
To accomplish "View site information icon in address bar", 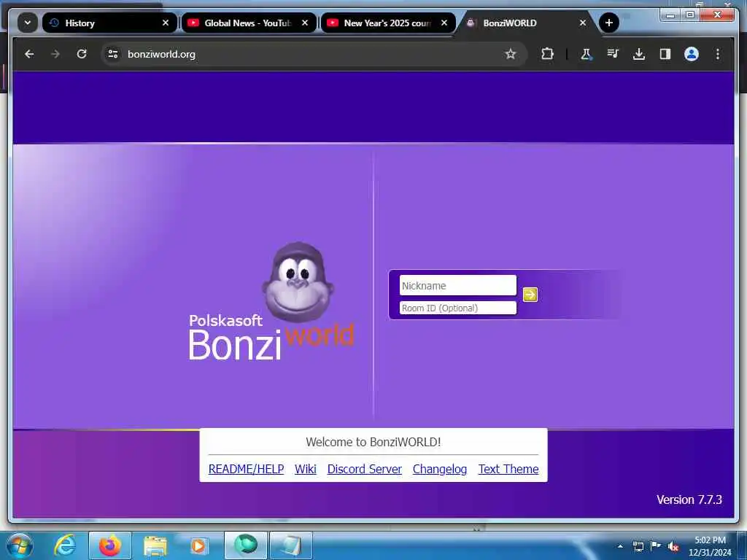I will 113,54.
